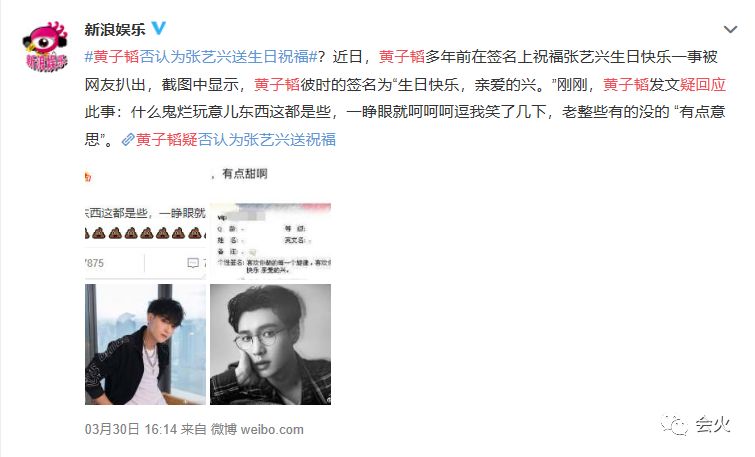
Task: Open the color photo of man in black jacket
Action: pos(145,344)
